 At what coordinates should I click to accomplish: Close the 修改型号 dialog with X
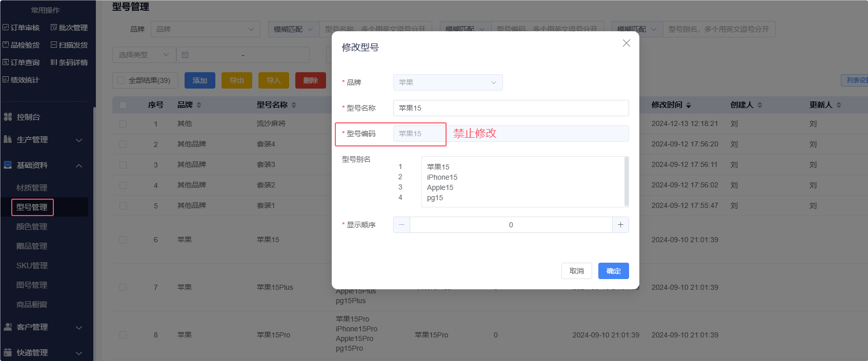coord(626,44)
